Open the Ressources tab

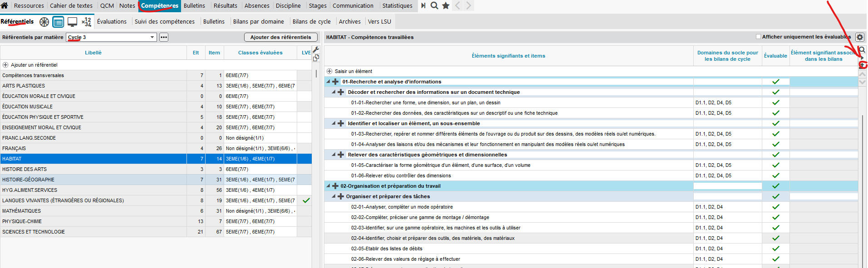click(x=29, y=5)
